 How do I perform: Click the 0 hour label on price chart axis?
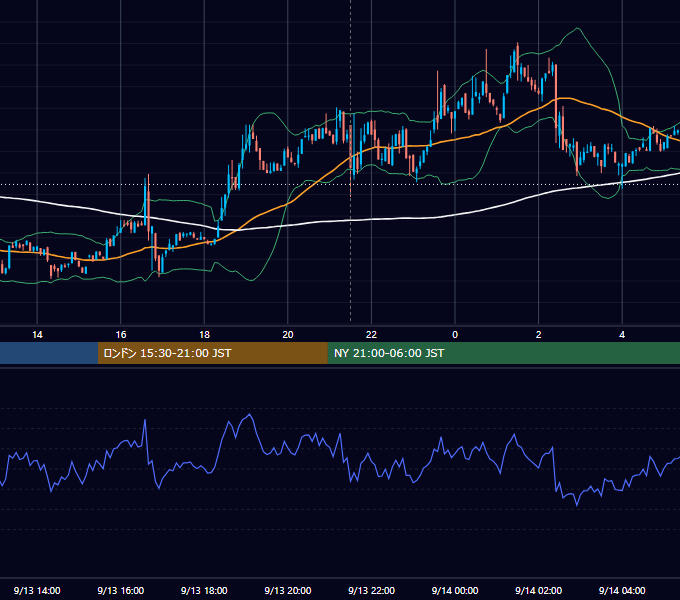tap(455, 335)
